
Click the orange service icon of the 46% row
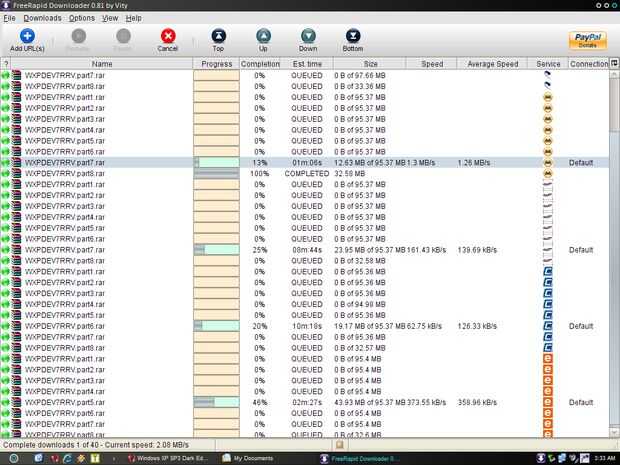pos(548,403)
